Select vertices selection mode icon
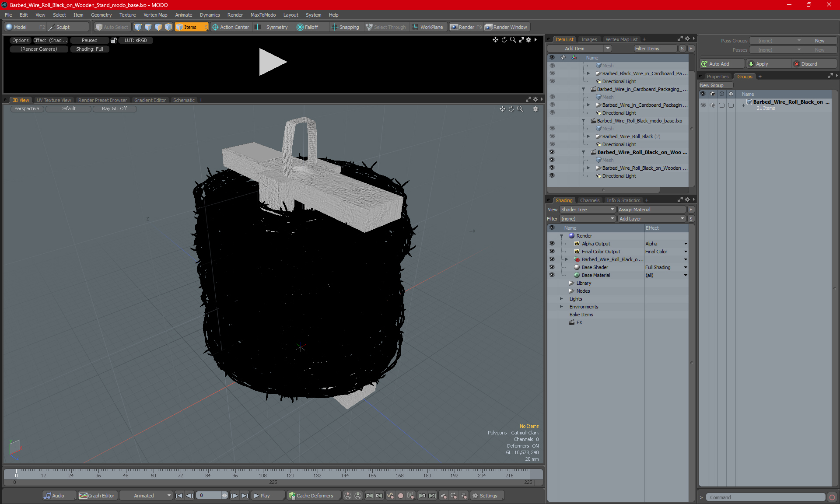 (x=138, y=27)
